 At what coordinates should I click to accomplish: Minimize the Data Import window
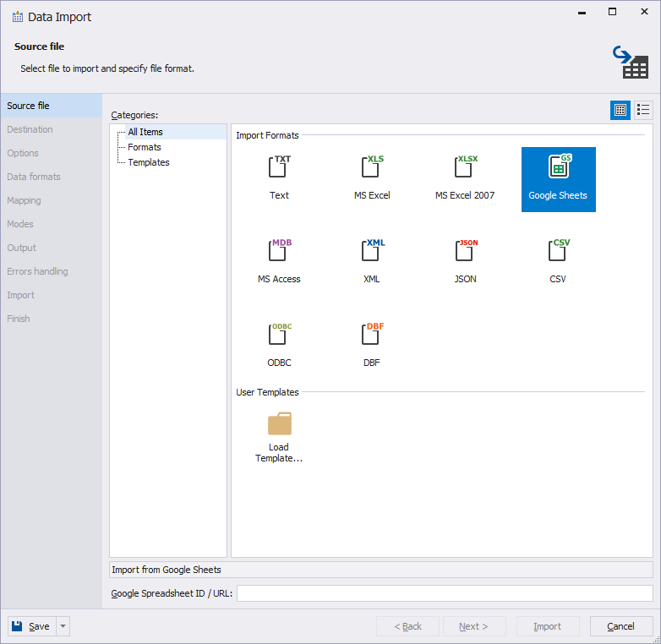coord(582,12)
